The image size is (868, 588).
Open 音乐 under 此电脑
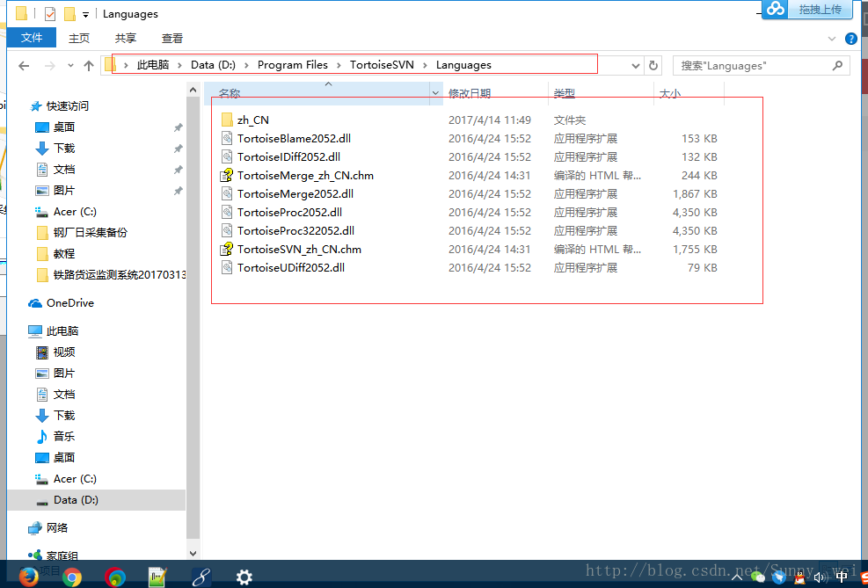(x=64, y=437)
